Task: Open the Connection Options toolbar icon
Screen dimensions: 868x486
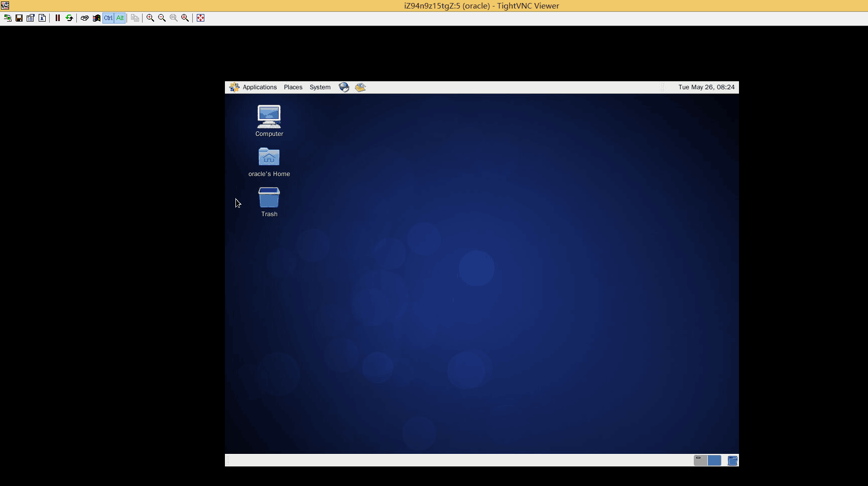Action: pyautogui.click(x=31, y=18)
